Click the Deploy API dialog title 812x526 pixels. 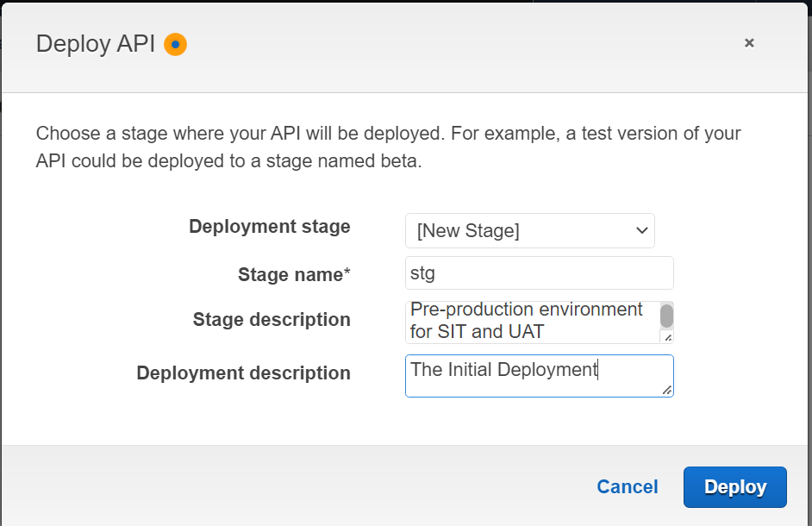96,44
